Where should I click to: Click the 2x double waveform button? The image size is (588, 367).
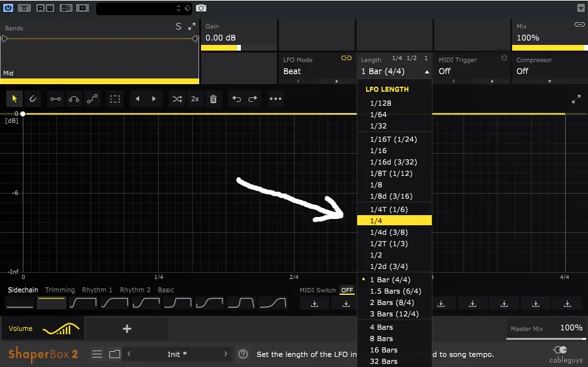(195, 99)
